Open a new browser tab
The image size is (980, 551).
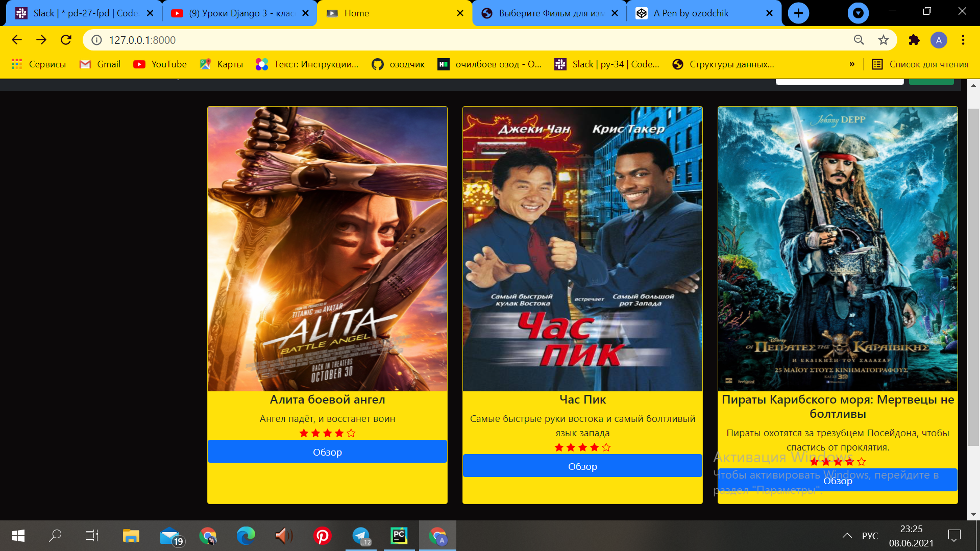(798, 13)
